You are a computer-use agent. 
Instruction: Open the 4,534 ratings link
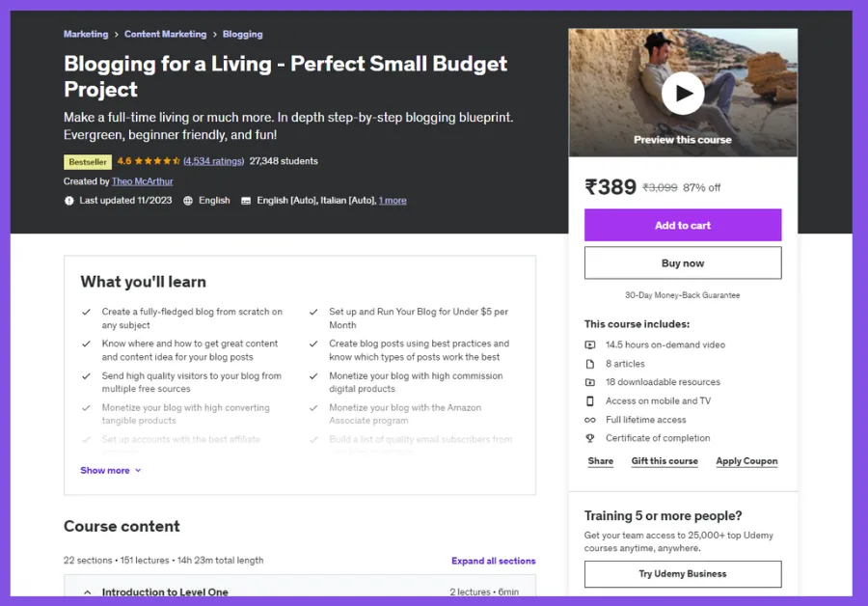tap(214, 161)
